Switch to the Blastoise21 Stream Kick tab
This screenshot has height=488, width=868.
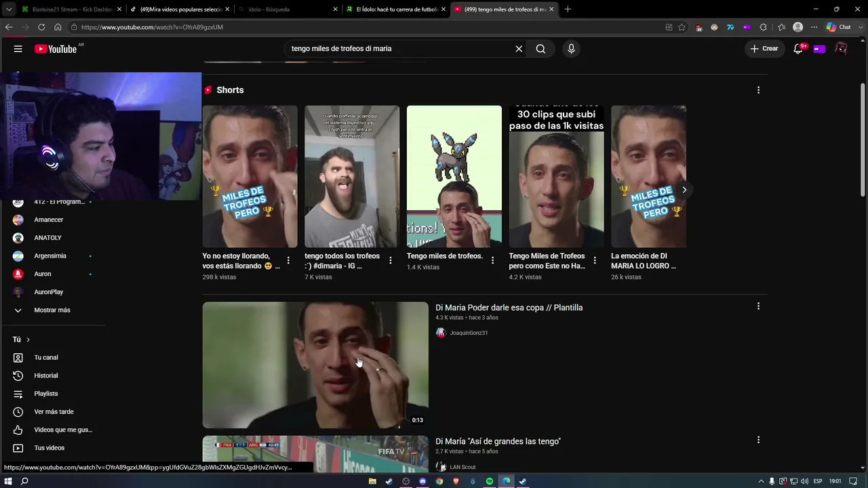coord(71,9)
